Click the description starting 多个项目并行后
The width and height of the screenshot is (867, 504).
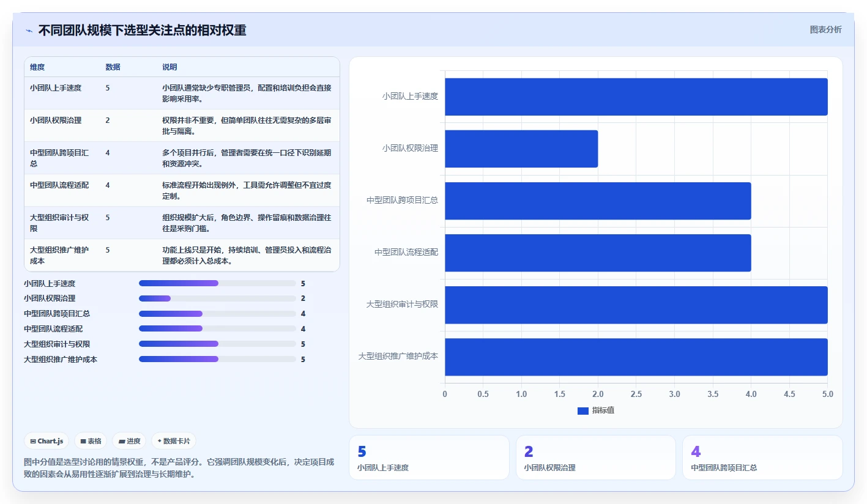(x=247, y=158)
